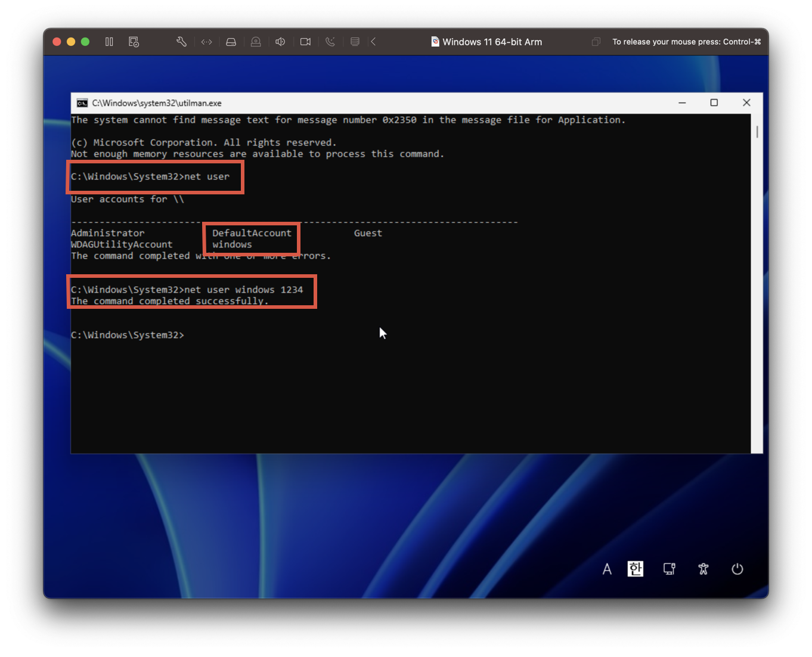Image resolution: width=812 pixels, height=657 pixels.
Task: Click '(c) Microsoft Corporation' copyright line
Action: coord(204,142)
